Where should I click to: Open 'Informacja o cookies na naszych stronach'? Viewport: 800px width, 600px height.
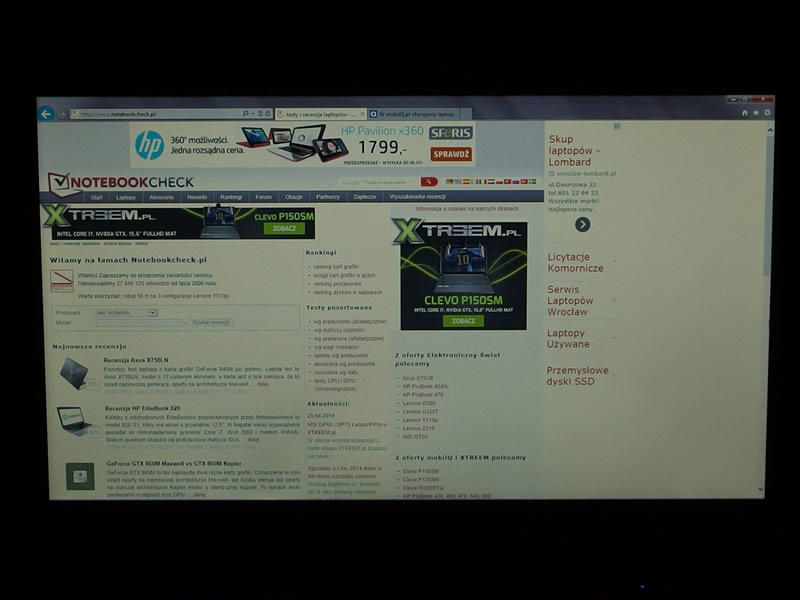[x=466, y=209]
